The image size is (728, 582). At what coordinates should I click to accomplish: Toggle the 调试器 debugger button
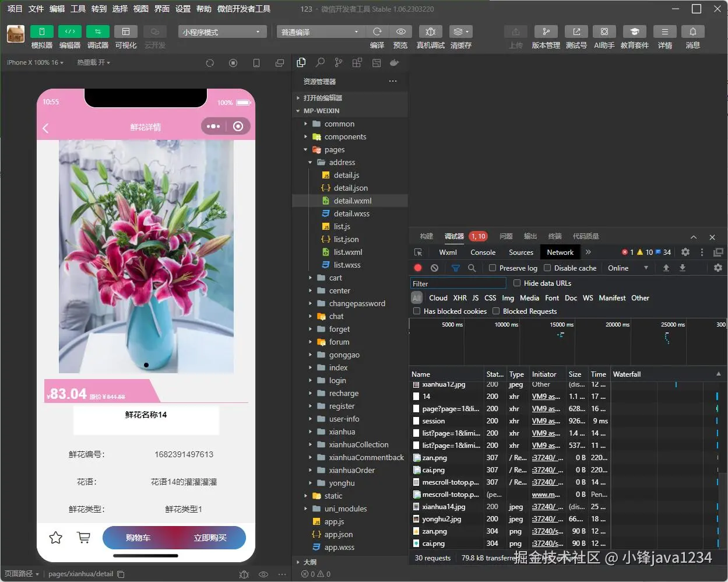pyautogui.click(x=97, y=31)
